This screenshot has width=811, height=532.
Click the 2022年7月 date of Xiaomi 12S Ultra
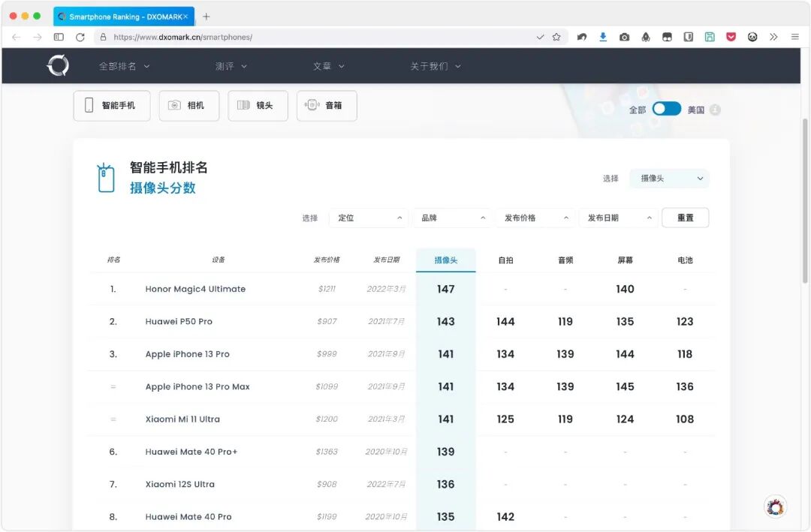tap(387, 485)
